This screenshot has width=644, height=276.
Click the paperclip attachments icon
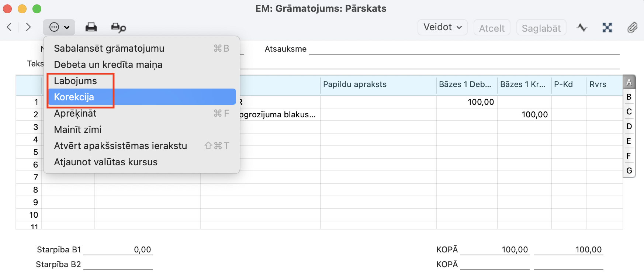632,27
